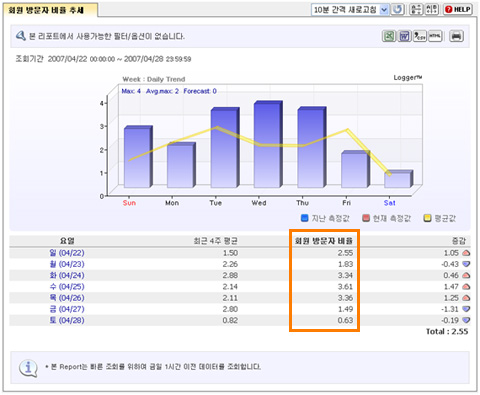Screen dimensions: 480x395
Task: Click the Tue bar in chart
Action: pos(224,147)
